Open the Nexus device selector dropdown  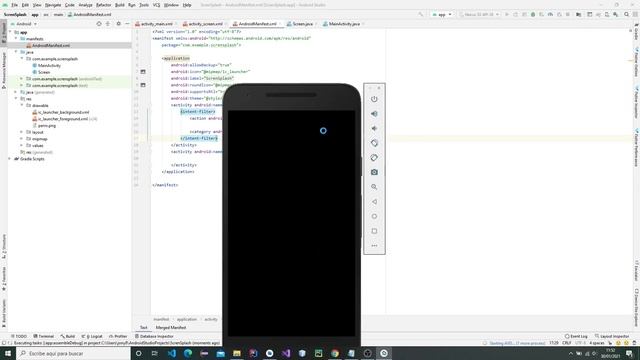coord(479,14)
